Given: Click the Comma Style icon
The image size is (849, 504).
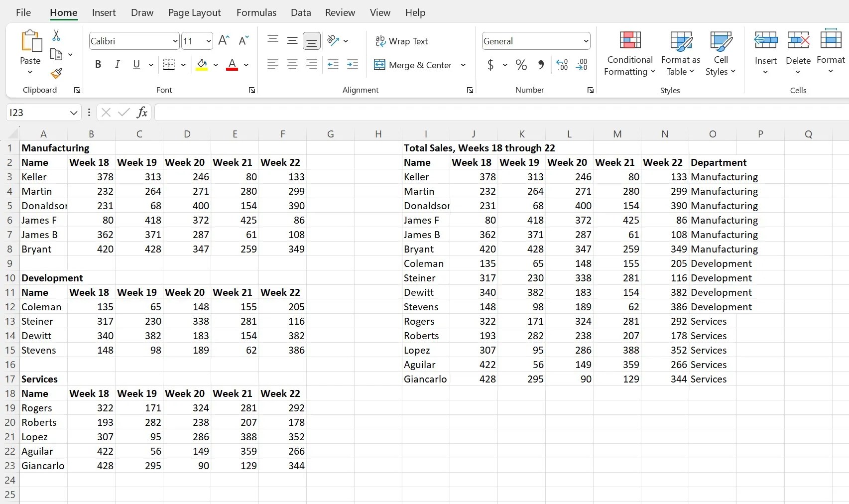Looking at the screenshot, I should click(541, 65).
